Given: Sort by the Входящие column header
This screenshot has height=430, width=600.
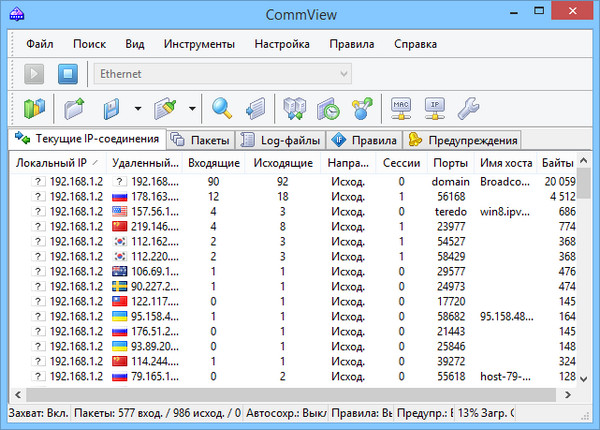Looking at the screenshot, I should [x=213, y=163].
